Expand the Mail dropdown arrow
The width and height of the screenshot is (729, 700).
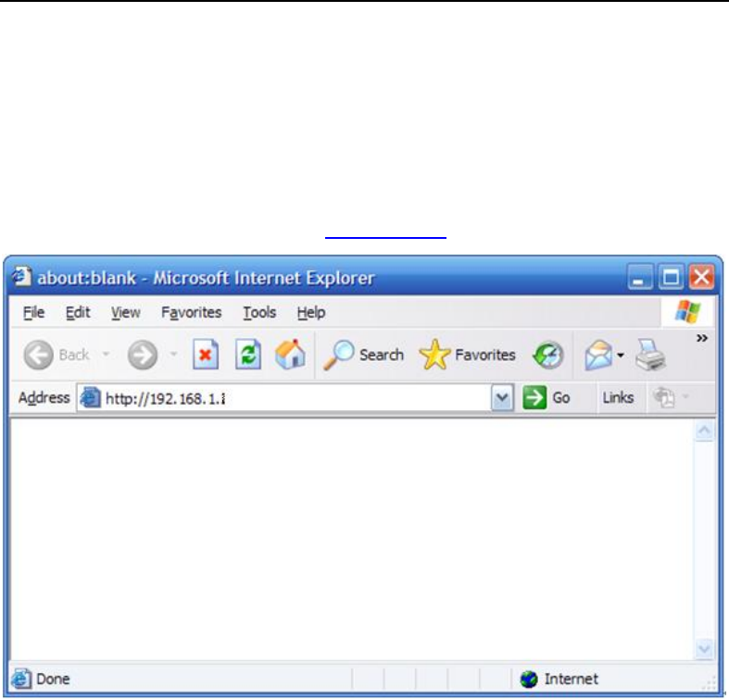tap(621, 356)
